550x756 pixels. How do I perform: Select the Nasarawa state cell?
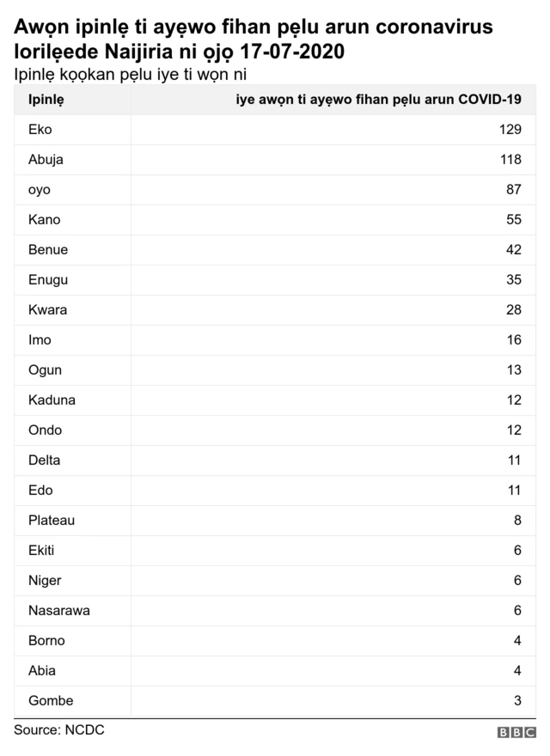point(59,611)
